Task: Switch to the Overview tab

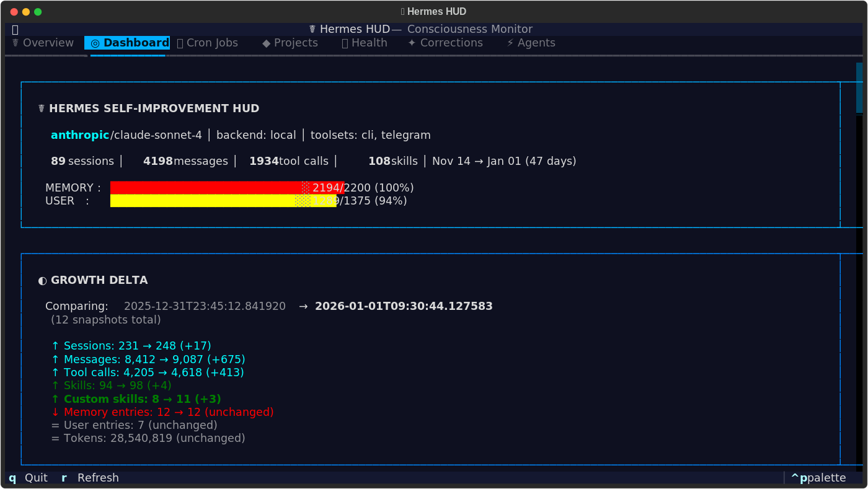Action: click(x=43, y=43)
